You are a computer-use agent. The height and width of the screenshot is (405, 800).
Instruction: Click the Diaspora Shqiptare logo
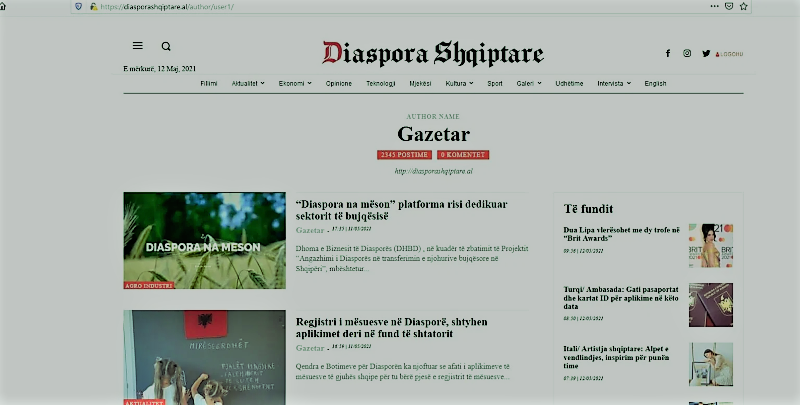(x=432, y=53)
